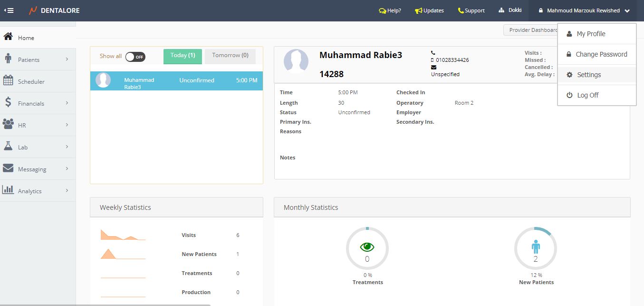Open the Mahmoud Marzouk Rewished user dropdown
Screen dimensions: 644x306
[x=584, y=10]
